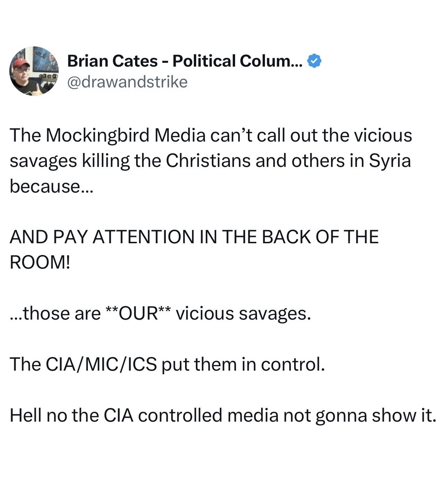Click the words 'gonna show it.'
The height and width of the screenshot is (482, 448).
click(376, 415)
